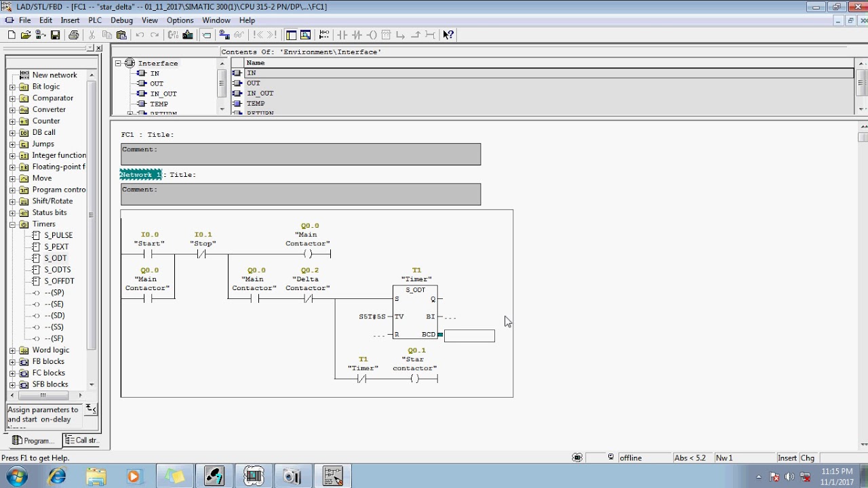Open Internet Explorer from the taskbar
Viewport: 868px width, 488px height.
click(x=57, y=476)
